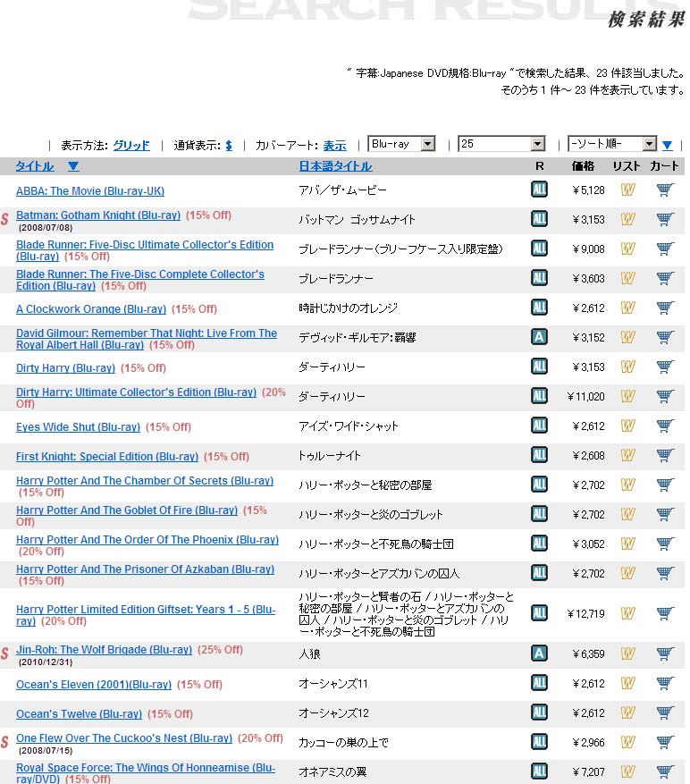The image size is (690, 784).
Task: Open the 25 items per page dropdown
Action: point(501,144)
